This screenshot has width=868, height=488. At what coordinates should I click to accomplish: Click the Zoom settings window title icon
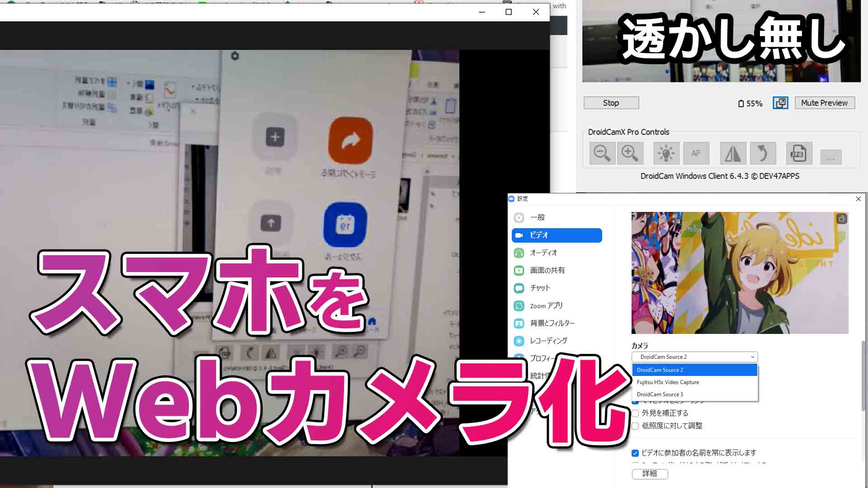[512, 198]
